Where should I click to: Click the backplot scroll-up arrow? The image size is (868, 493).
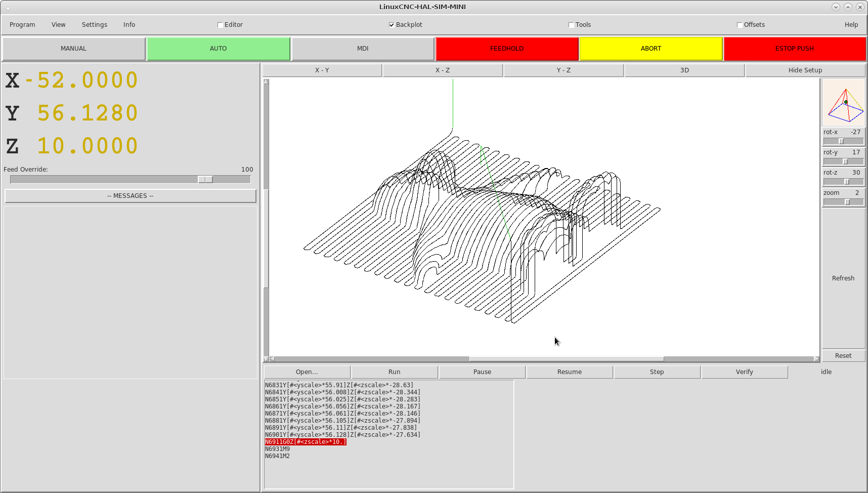coord(266,82)
